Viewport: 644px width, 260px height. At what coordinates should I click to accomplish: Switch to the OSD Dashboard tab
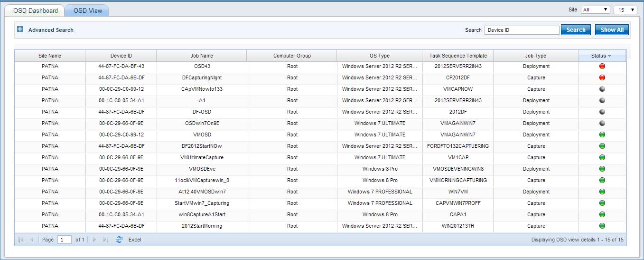click(x=36, y=10)
